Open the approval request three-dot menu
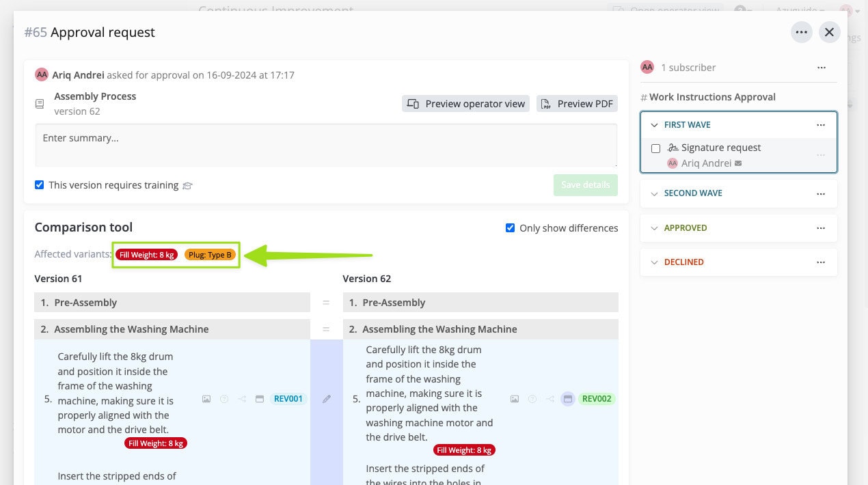The width and height of the screenshot is (868, 485). (x=801, y=31)
